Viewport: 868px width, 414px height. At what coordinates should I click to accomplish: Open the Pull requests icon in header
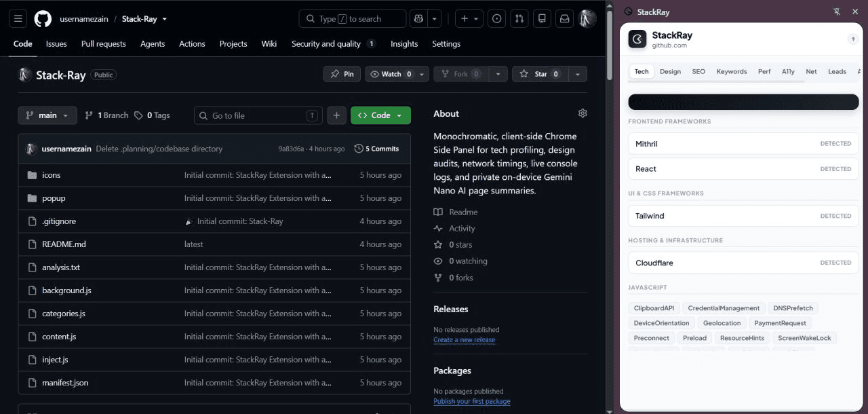click(519, 19)
